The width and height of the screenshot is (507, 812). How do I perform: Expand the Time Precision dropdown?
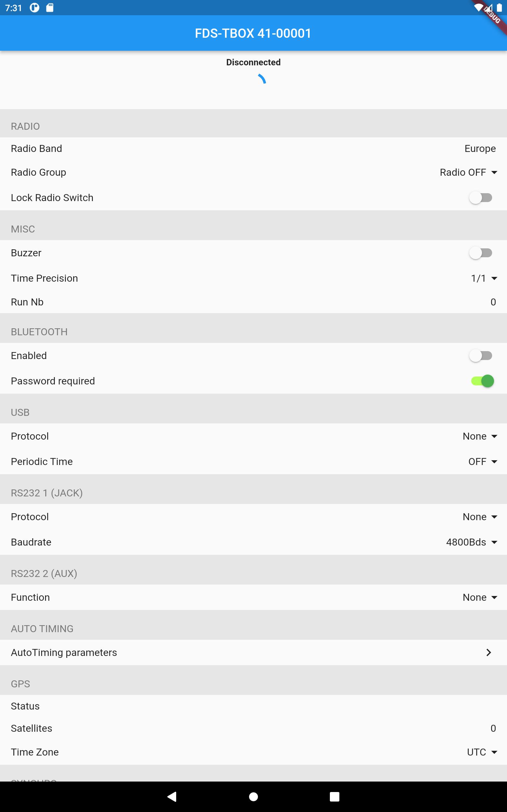(484, 278)
